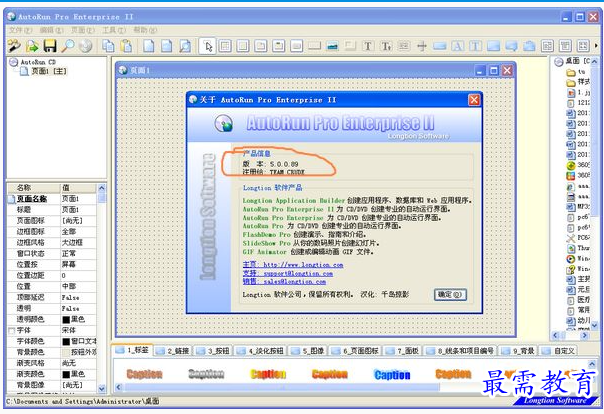The image size is (604, 414).
Task: Click 字体颜色 color swatch in properties
Action: click(66, 341)
